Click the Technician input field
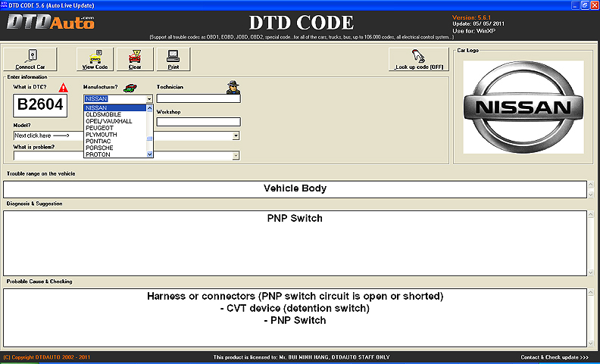This screenshot has width=600, height=364. [198, 98]
